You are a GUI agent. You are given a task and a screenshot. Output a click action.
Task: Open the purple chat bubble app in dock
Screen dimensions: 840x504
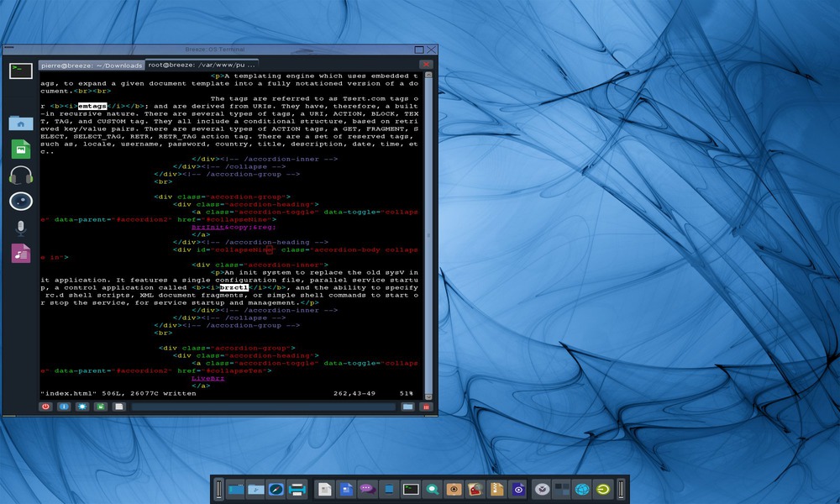(x=366, y=488)
